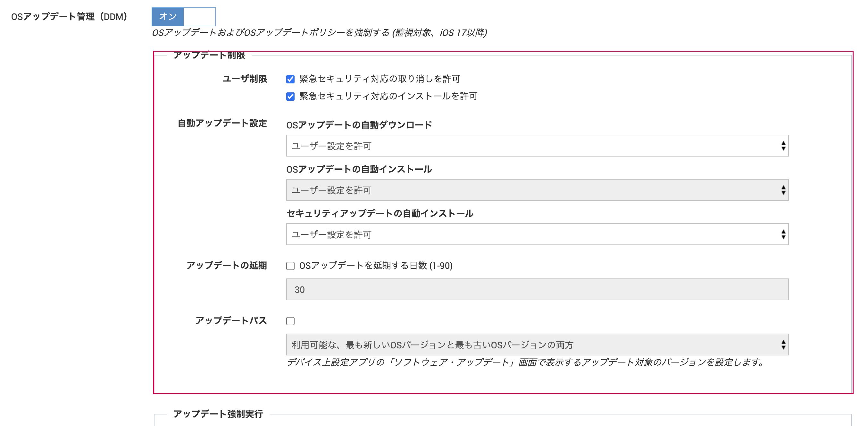Click OSアップデートを延期する日数 (1-90) label
This screenshot has height=426, width=868.
pos(376,266)
